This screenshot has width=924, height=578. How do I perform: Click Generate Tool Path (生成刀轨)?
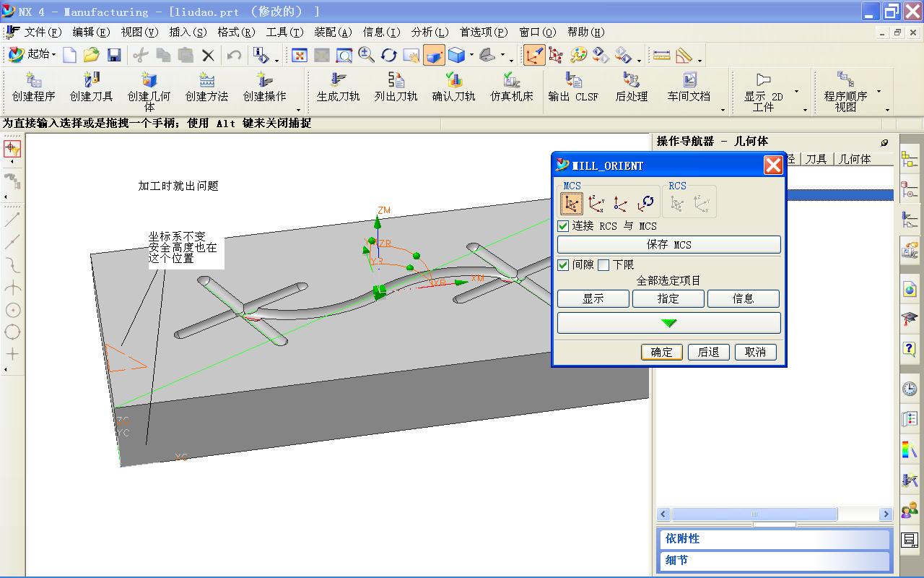(x=338, y=87)
